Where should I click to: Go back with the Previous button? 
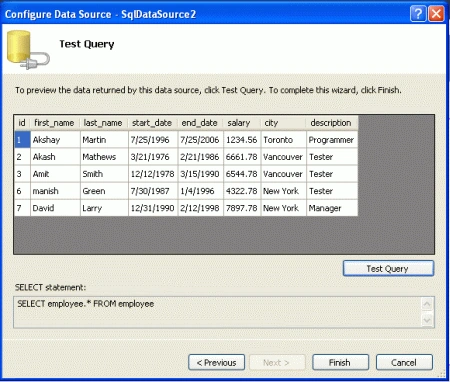coord(216,362)
